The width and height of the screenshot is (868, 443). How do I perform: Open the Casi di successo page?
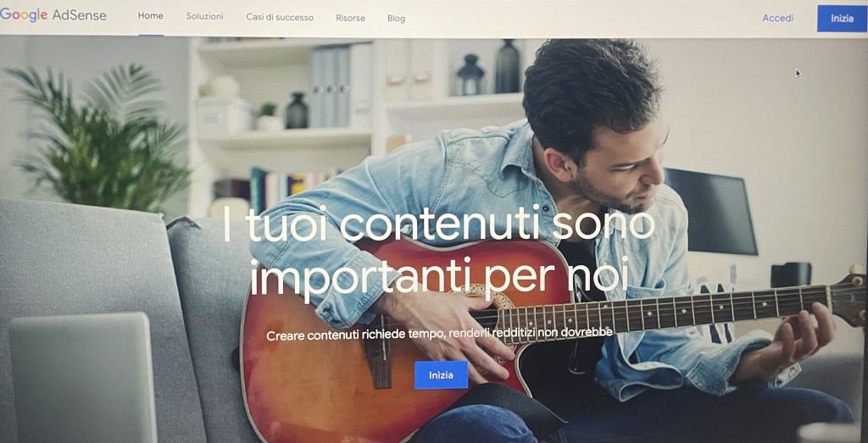point(280,18)
